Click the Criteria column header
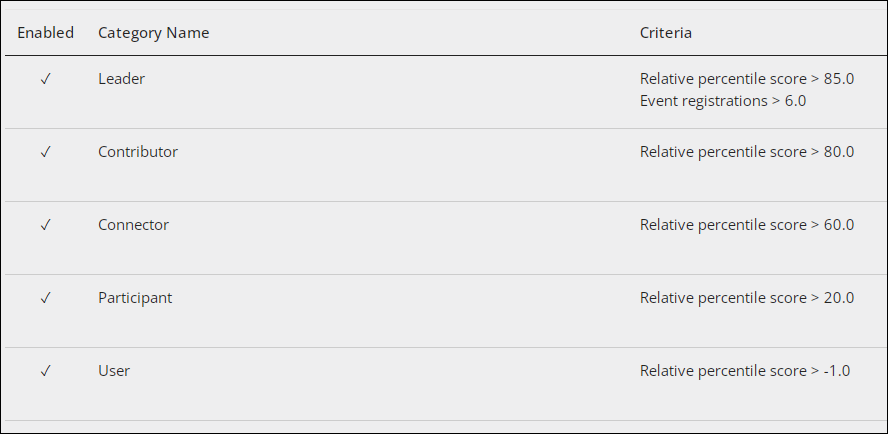This screenshot has width=888, height=434. click(665, 33)
